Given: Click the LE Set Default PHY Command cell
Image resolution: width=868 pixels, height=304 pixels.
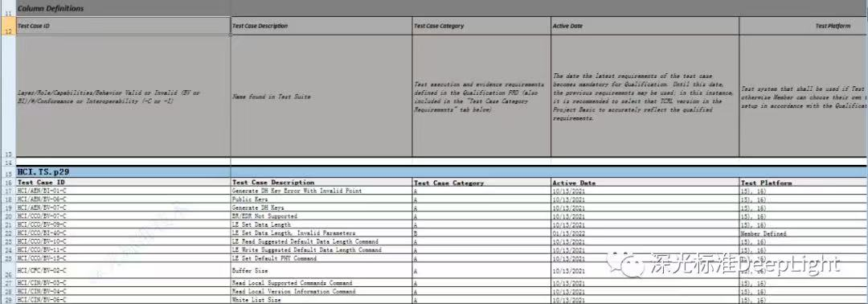Looking at the screenshot, I should tap(321, 259).
